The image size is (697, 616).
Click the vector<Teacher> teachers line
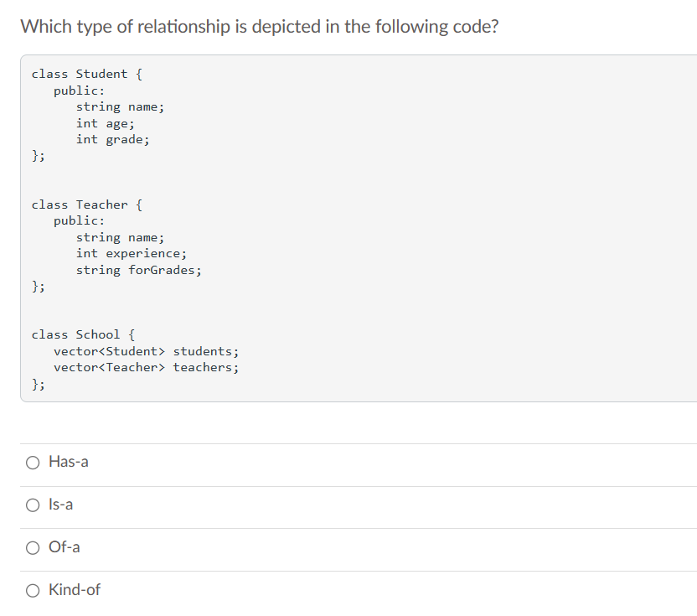pyautogui.click(x=147, y=367)
